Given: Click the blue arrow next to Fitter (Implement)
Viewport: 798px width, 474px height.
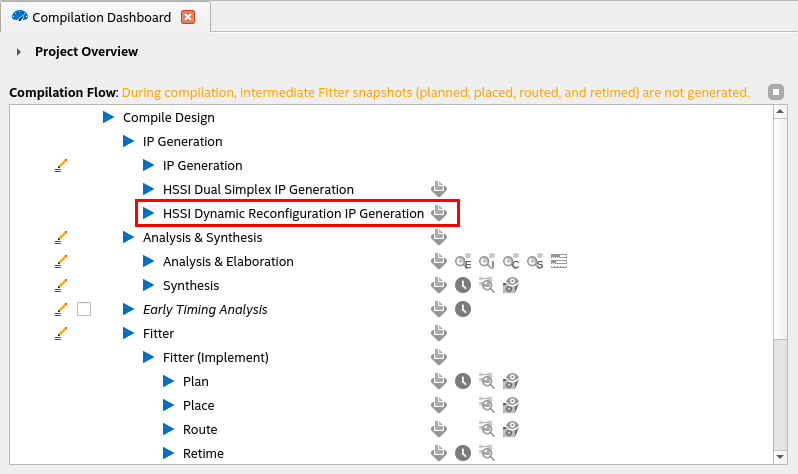Looking at the screenshot, I should click(148, 357).
